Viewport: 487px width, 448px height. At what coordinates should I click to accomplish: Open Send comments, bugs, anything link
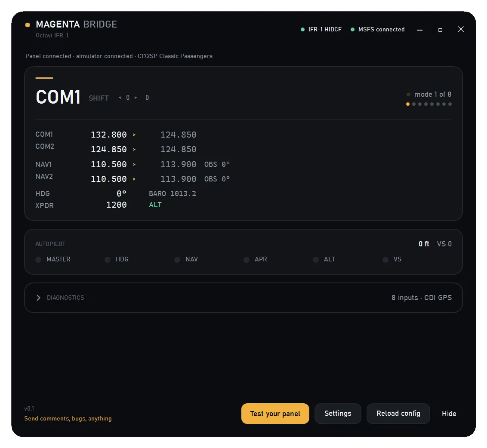pos(68,418)
